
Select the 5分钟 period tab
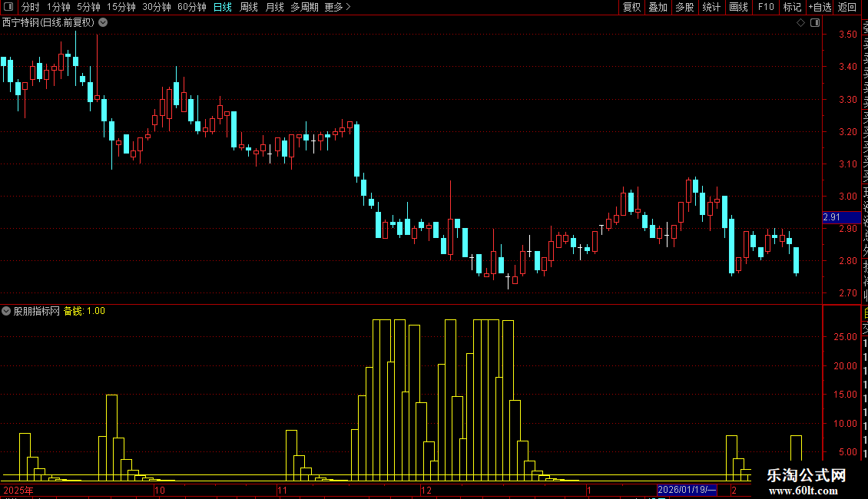(88, 7)
